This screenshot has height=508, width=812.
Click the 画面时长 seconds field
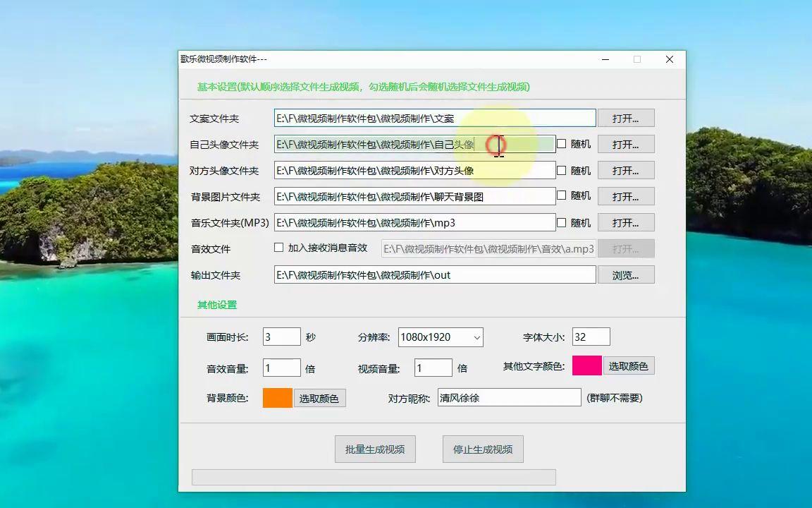(282, 337)
